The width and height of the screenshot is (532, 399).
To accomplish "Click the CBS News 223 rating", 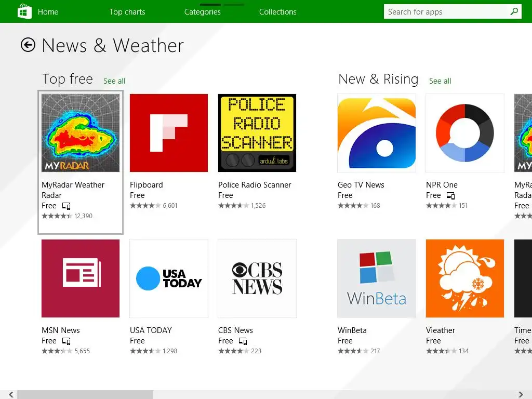I will [x=240, y=351].
